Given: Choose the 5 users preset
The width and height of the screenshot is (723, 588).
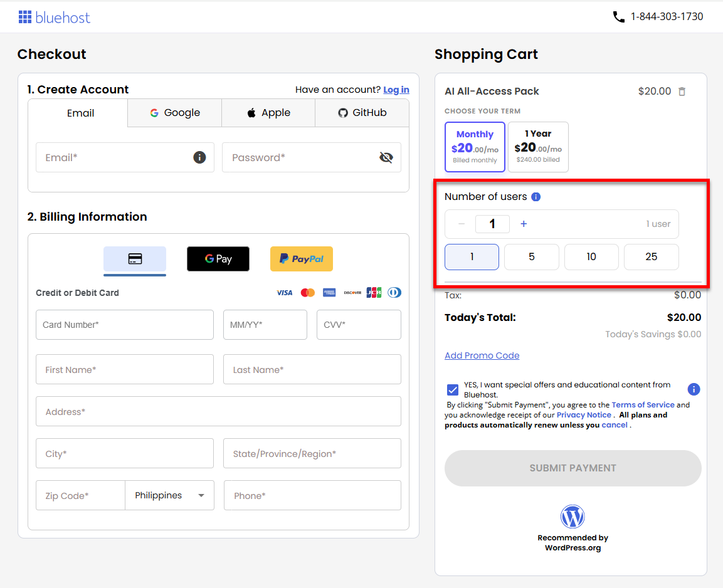Looking at the screenshot, I should pyautogui.click(x=532, y=257).
